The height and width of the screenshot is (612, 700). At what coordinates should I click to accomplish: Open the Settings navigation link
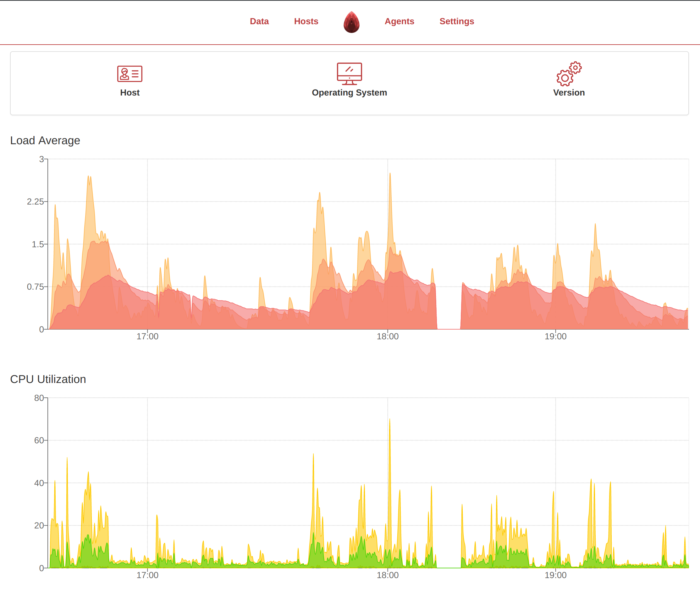click(456, 21)
